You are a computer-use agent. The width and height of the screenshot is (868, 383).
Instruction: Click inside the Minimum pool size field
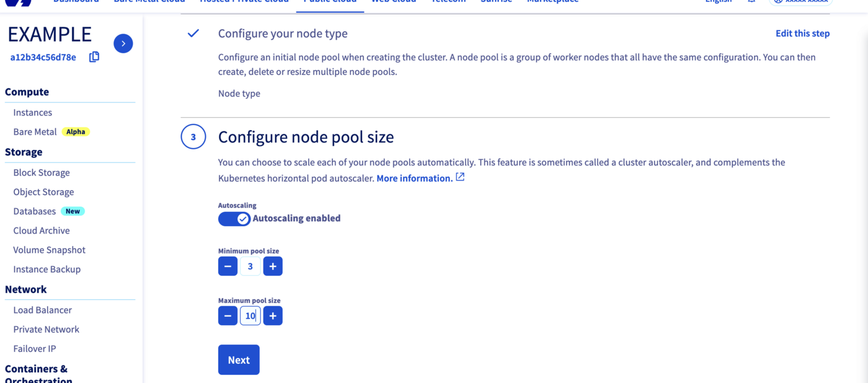point(250,266)
